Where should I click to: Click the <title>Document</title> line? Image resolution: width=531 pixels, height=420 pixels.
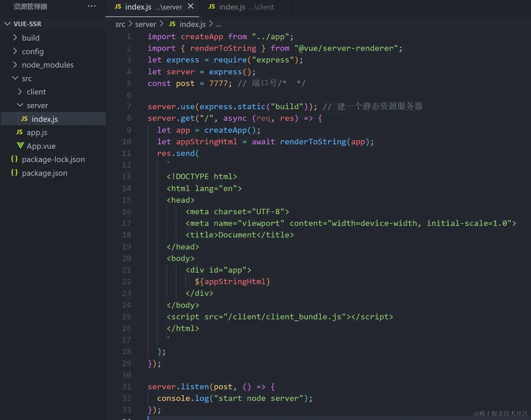[x=240, y=235]
